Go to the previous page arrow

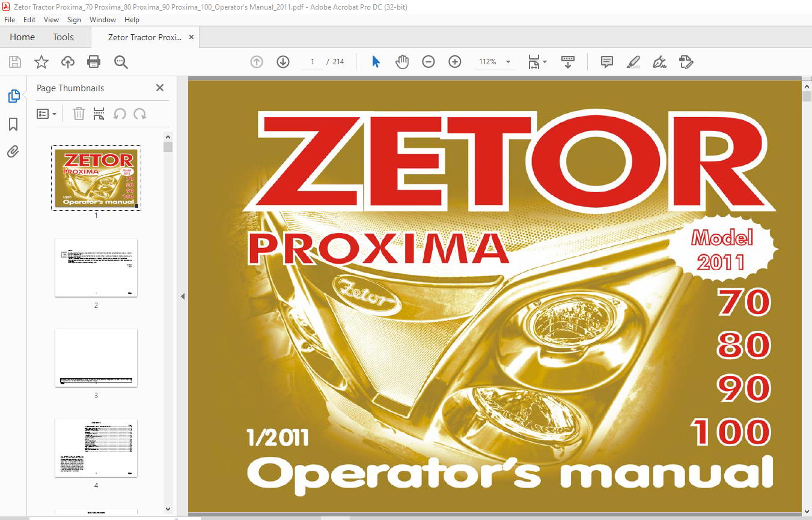[x=257, y=62]
